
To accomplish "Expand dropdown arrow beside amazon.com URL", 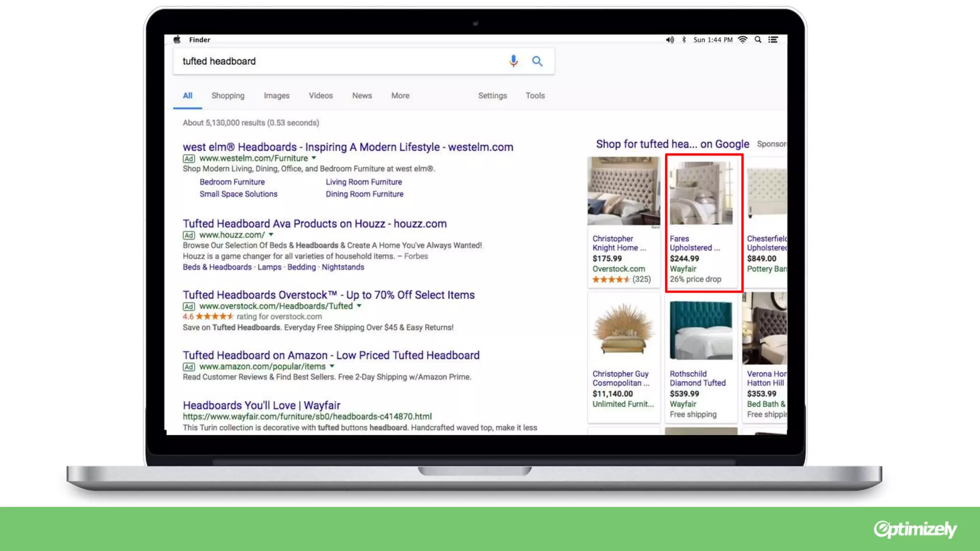I will [332, 366].
